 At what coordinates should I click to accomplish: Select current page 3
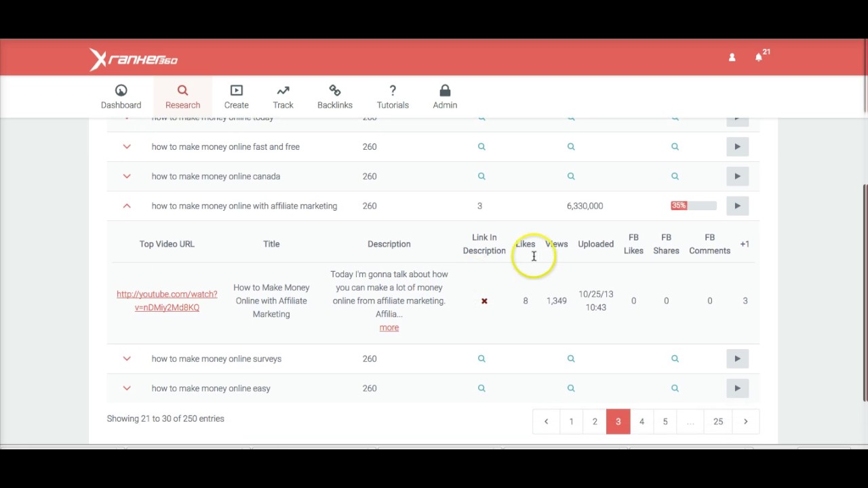pyautogui.click(x=618, y=422)
